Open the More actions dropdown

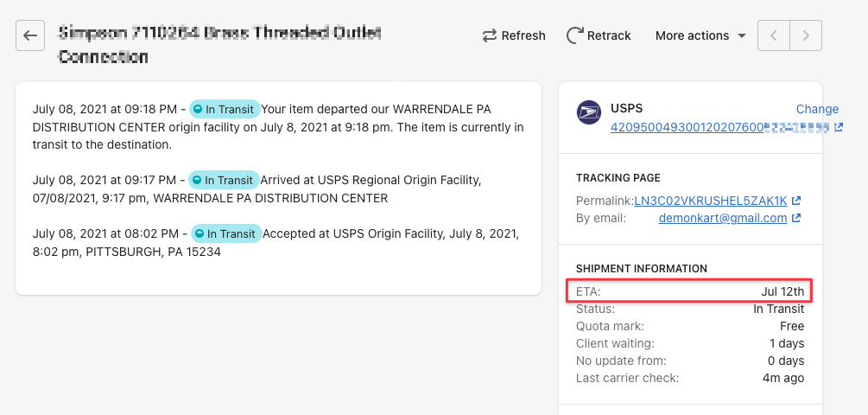700,35
